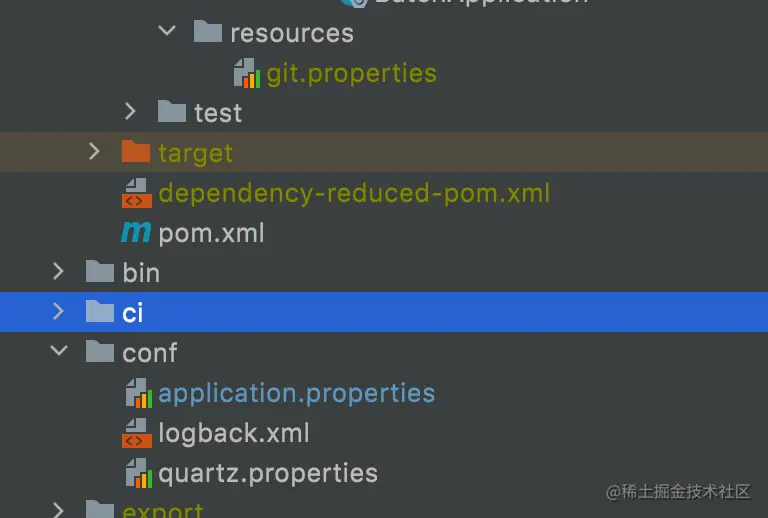Viewport: 768px width, 518px height.
Task: Click the bin folder icon
Action: tap(99, 272)
